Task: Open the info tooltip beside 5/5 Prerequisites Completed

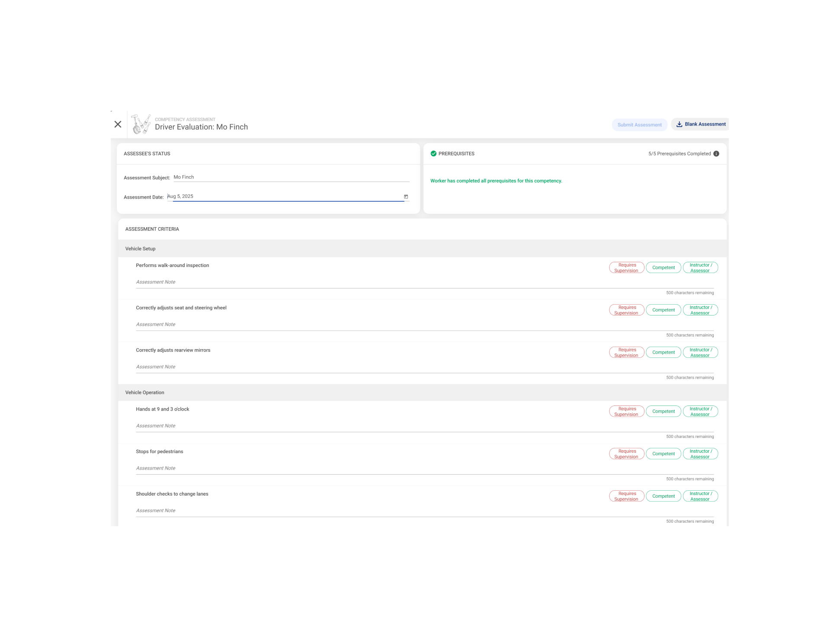Action: (x=717, y=154)
